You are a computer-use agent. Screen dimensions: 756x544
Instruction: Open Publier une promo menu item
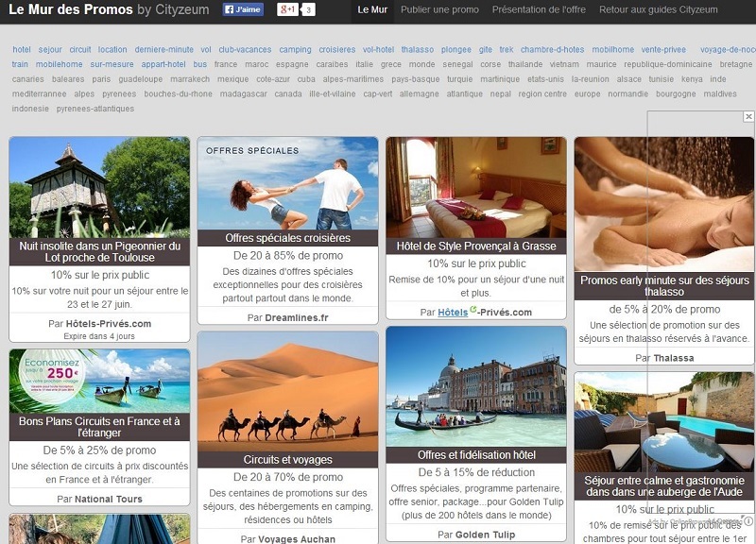[x=439, y=9]
